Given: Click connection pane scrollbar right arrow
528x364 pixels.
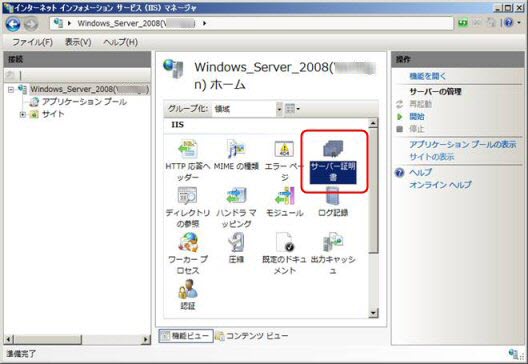Looking at the screenshot, I should click(146, 339).
